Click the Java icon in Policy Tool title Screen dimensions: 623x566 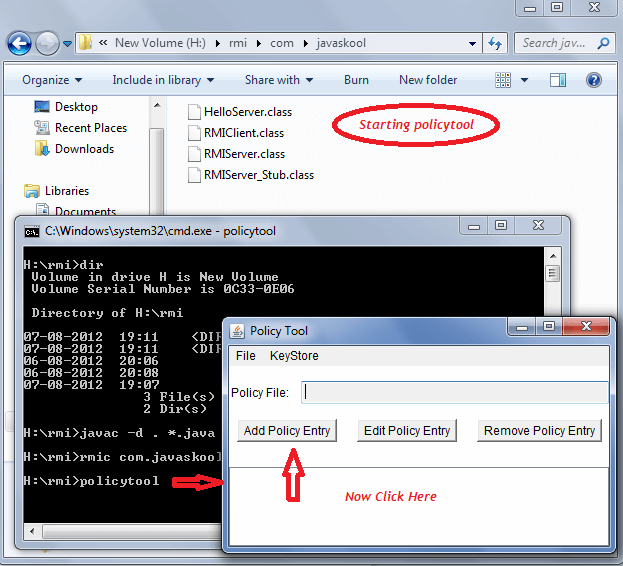click(x=238, y=331)
